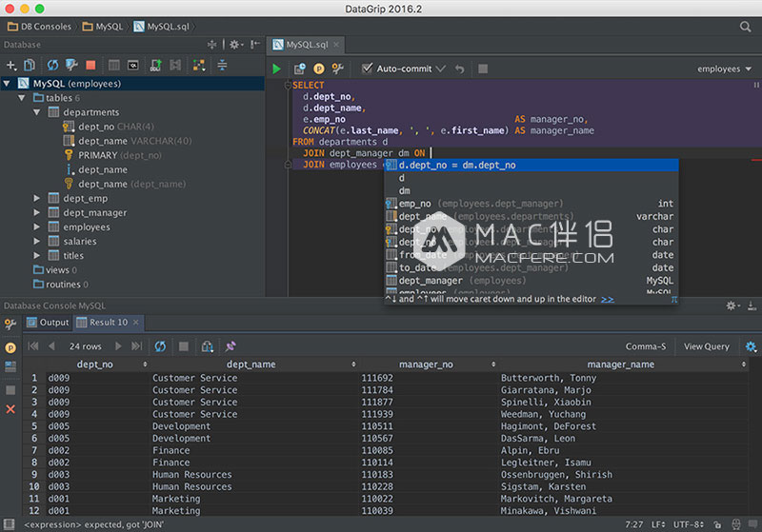
Task: Synchronize the database with the refresh icon
Action: [52, 65]
